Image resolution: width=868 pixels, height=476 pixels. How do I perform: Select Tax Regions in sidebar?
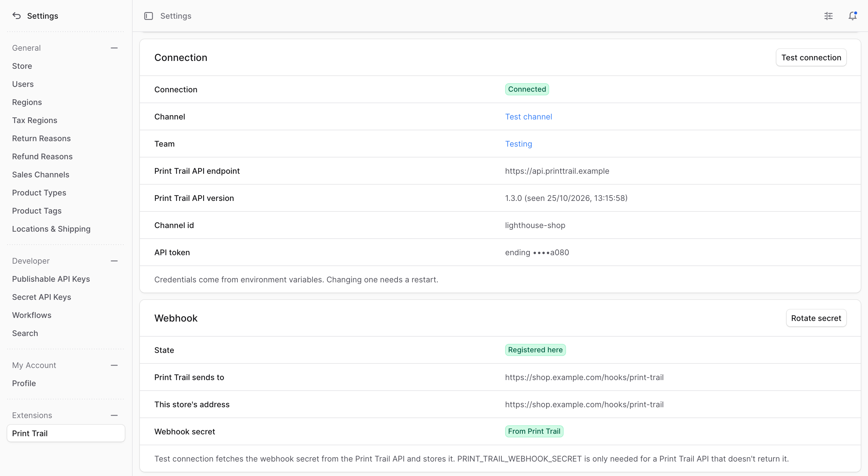66,120
